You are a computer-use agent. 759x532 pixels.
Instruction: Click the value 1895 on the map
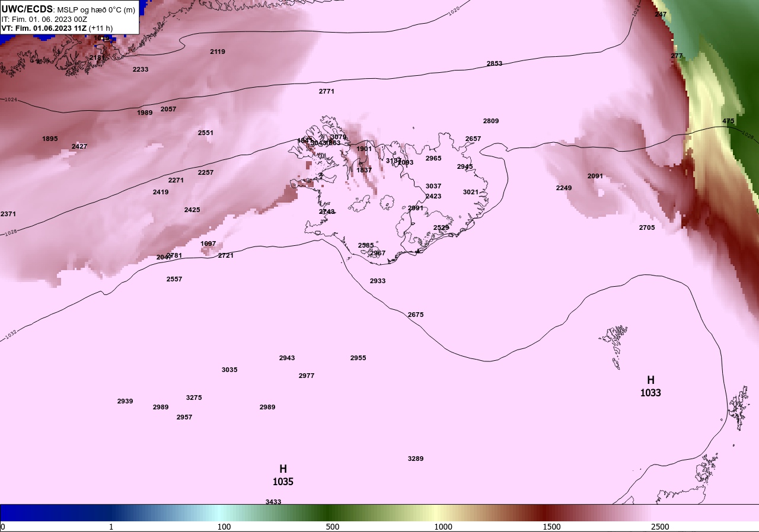50,139
